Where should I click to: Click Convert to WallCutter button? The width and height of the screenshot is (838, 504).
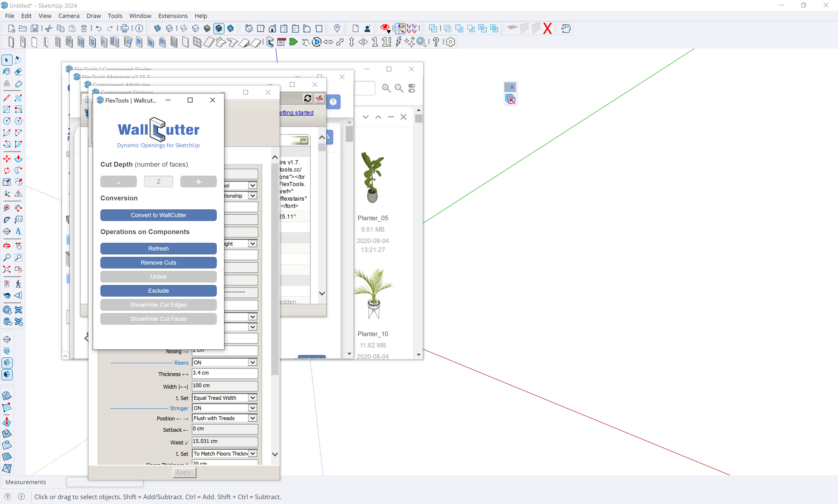158,215
